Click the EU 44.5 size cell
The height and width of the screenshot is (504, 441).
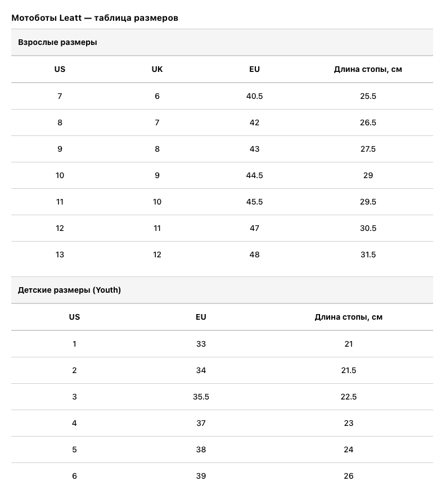point(254,175)
